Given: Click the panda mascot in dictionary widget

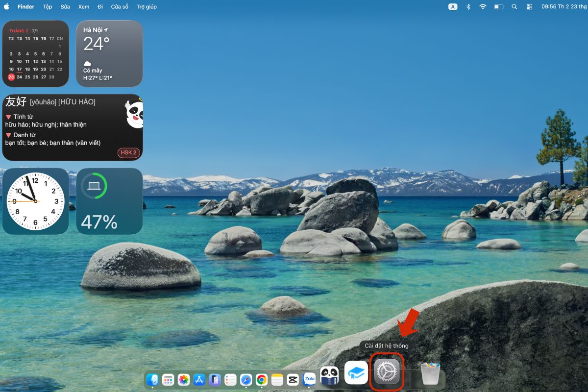Looking at the screenshot, I should tap(134, 114).
